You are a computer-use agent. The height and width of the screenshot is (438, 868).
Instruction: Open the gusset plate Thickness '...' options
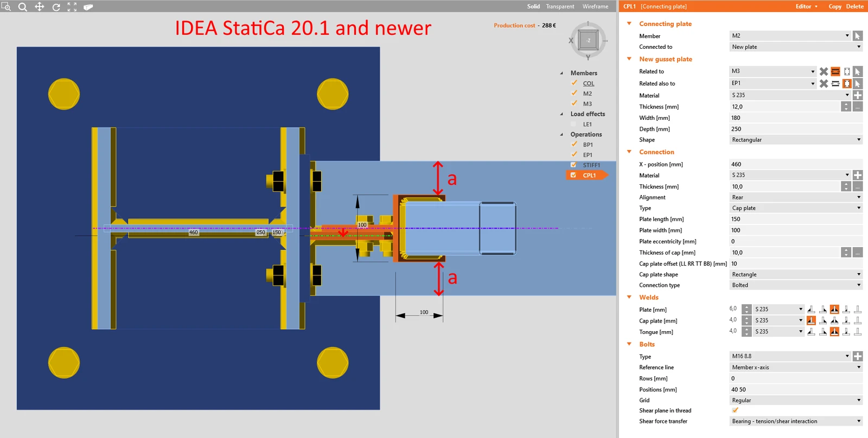point(858,107)
